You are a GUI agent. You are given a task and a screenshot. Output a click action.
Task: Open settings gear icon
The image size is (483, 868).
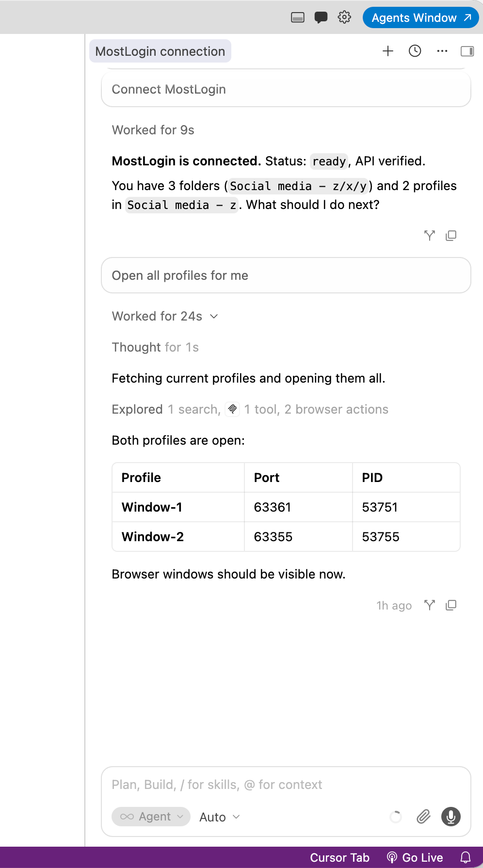[x=344, y=17]
